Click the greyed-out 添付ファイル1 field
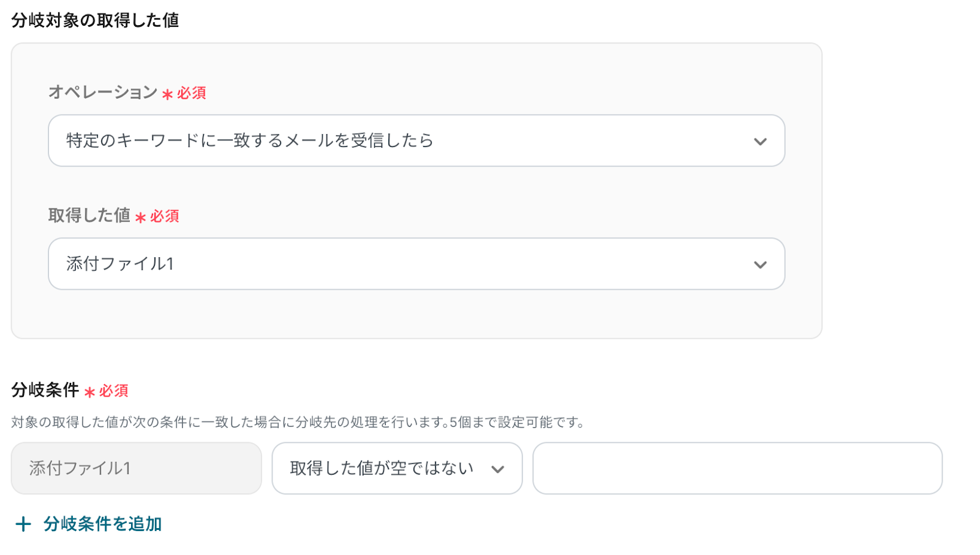The width and height of the screenshot is (980, 555). point(136,469)
